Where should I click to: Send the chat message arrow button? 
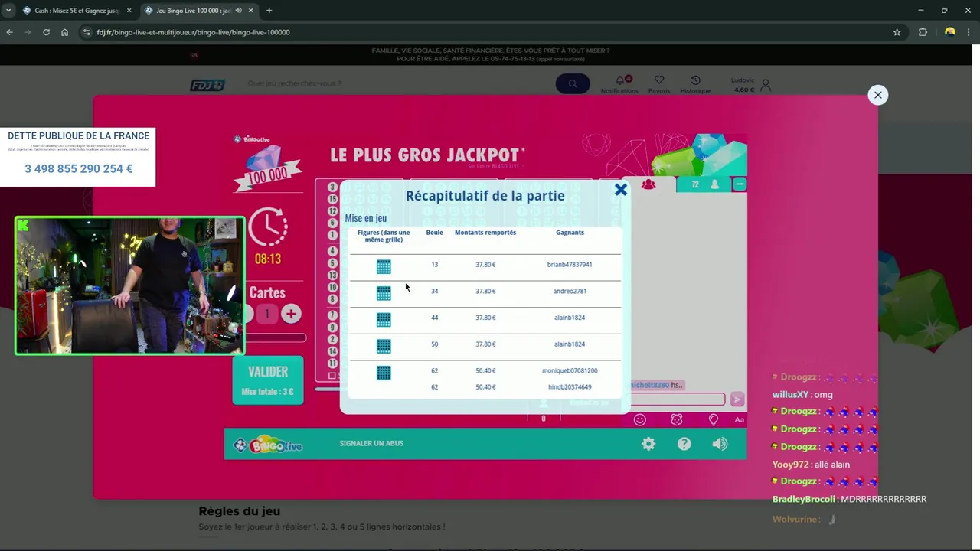(737, 399)
